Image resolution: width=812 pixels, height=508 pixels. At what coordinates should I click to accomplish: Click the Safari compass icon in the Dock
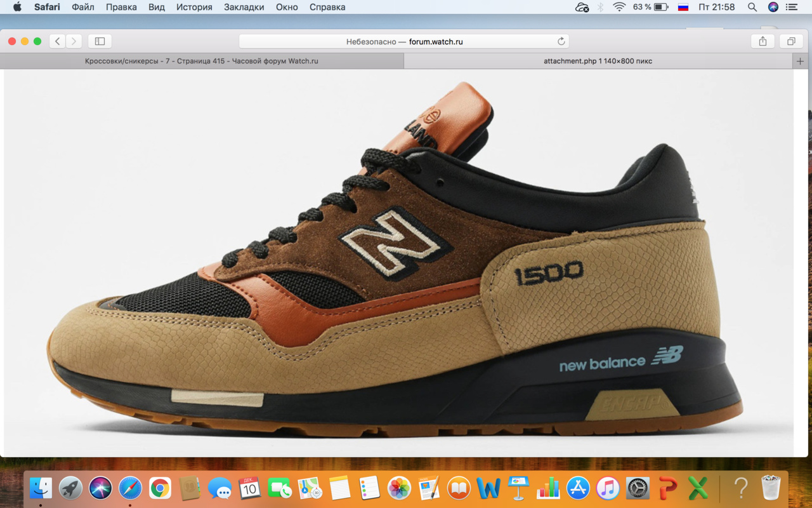point(130,488)
